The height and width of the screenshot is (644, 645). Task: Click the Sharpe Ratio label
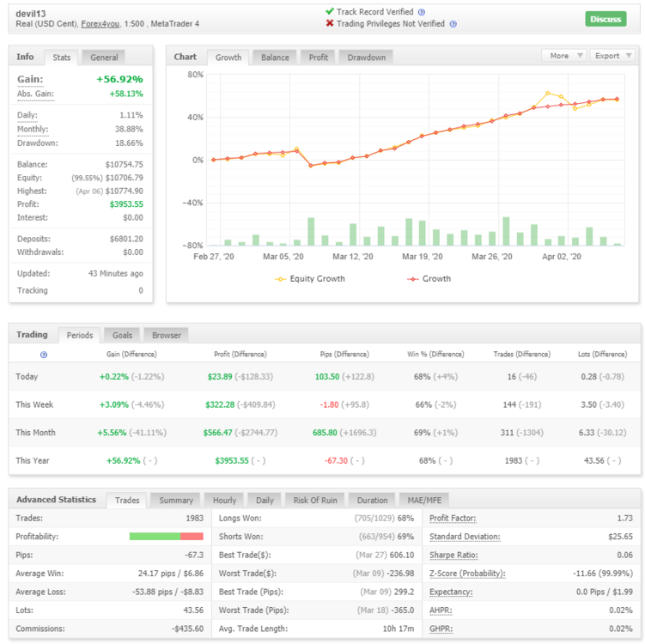453,556
